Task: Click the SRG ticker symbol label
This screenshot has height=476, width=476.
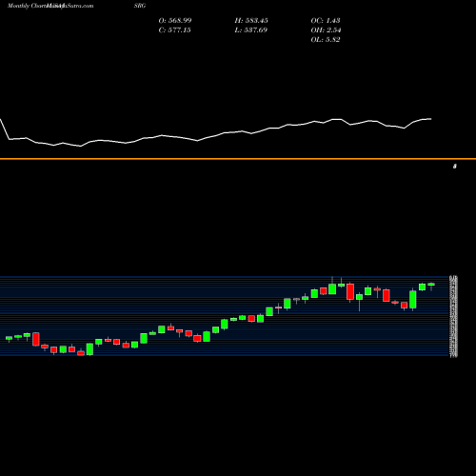Action: [x=140, y=6]
